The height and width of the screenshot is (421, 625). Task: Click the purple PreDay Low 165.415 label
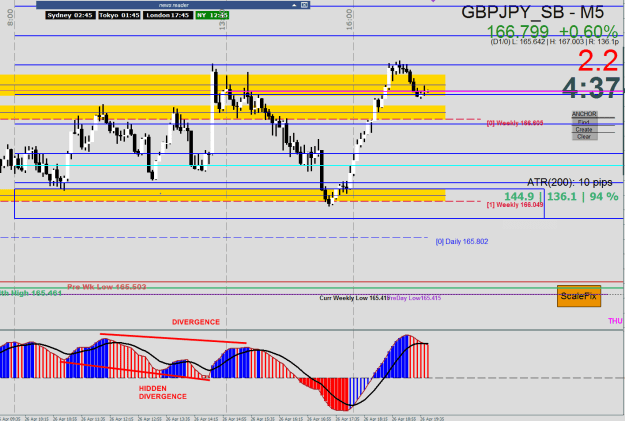pyautogui.click(x=415, y=298)
